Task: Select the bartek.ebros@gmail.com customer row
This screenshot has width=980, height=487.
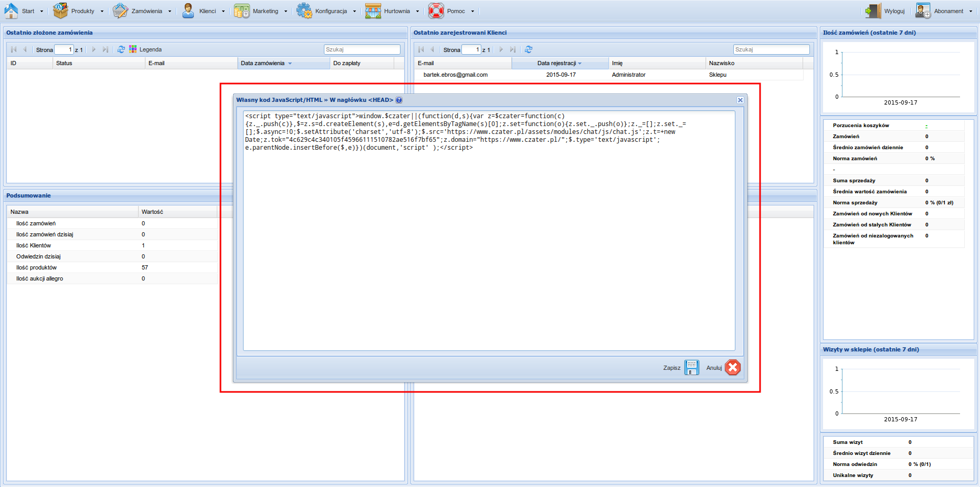Action: point(609,75)
